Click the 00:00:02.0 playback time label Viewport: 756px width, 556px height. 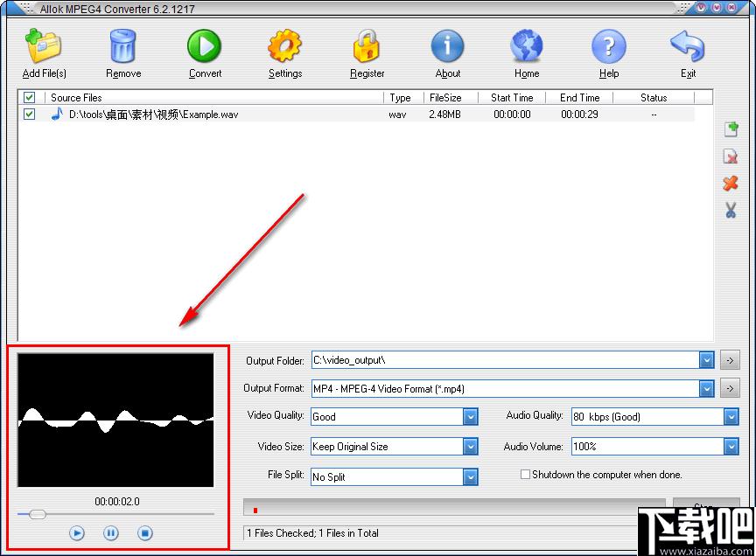tap(117, 502)
